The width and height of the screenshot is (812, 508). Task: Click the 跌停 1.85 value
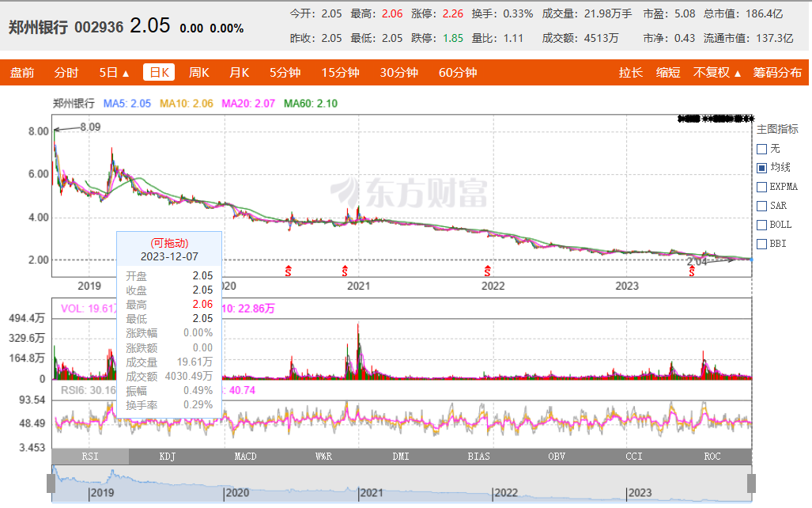coord(452,38)
